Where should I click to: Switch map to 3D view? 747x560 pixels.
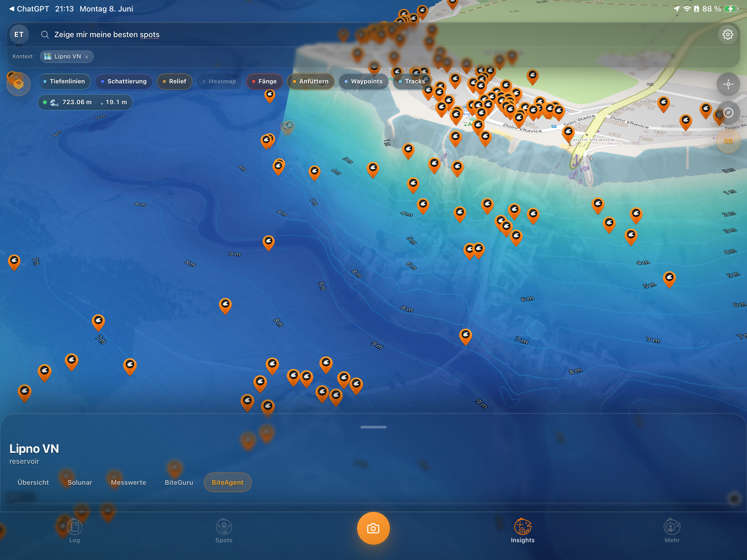point(728,141)
